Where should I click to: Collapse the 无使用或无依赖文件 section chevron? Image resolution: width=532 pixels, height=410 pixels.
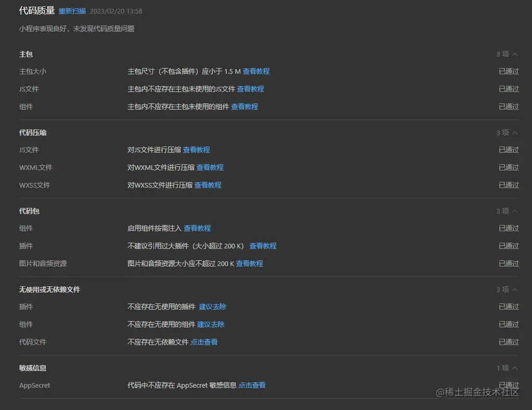click(x=515, y=289)
